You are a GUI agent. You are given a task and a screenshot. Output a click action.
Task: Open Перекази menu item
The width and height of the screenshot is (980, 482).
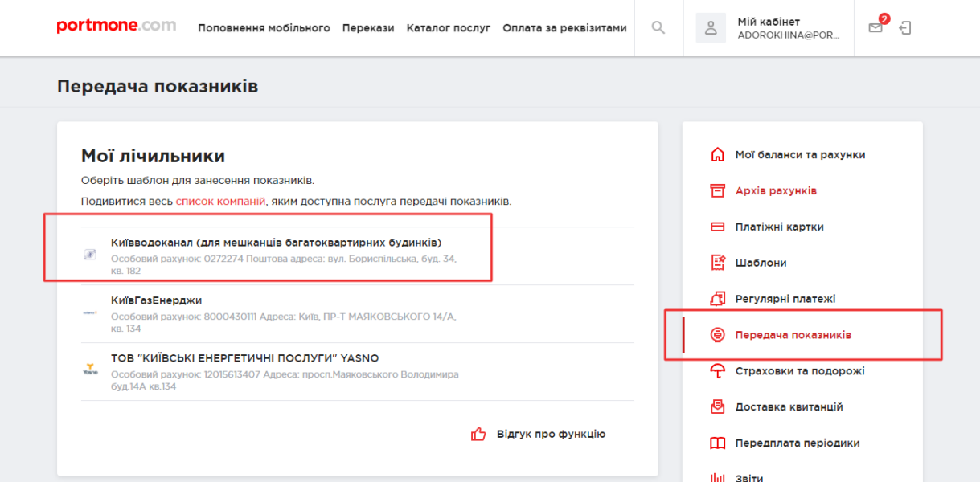point(368,28)
